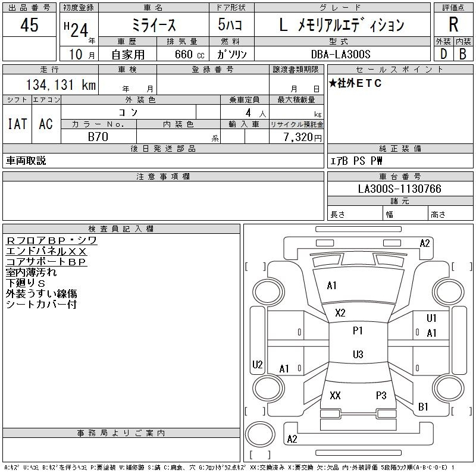Click inspector note 外装うすい線傷
476x476 pixels.
41,293
